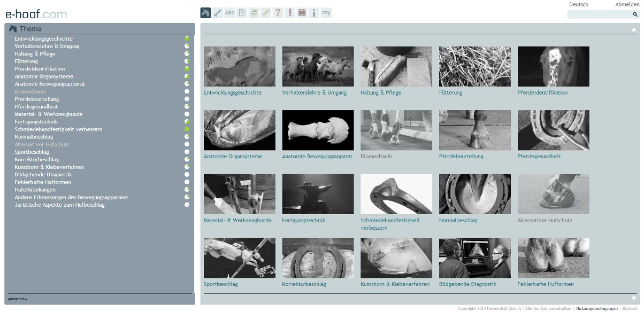Screen dimensions: 644x312
Task: Click the Abmelden link
Action: click(x=626, y=4)
